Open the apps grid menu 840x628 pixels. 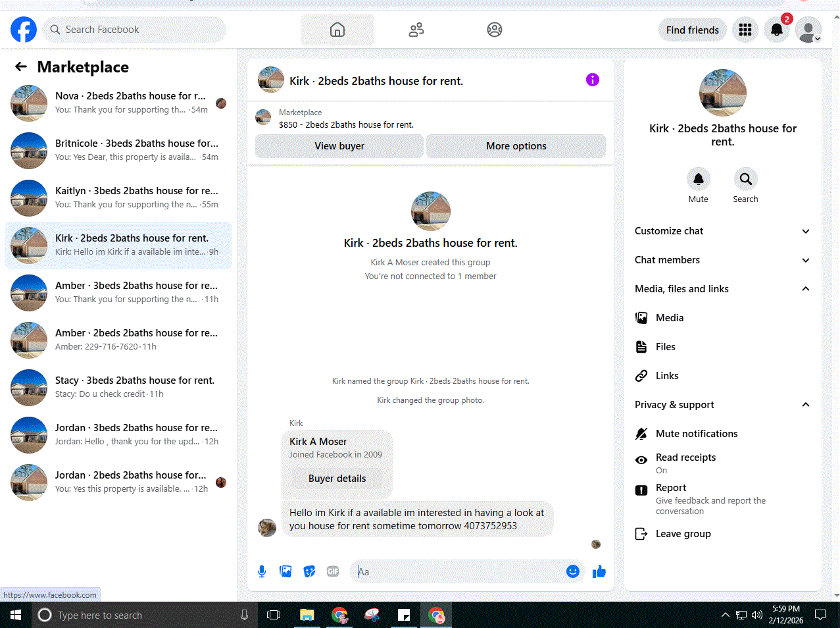pos(745,30)
